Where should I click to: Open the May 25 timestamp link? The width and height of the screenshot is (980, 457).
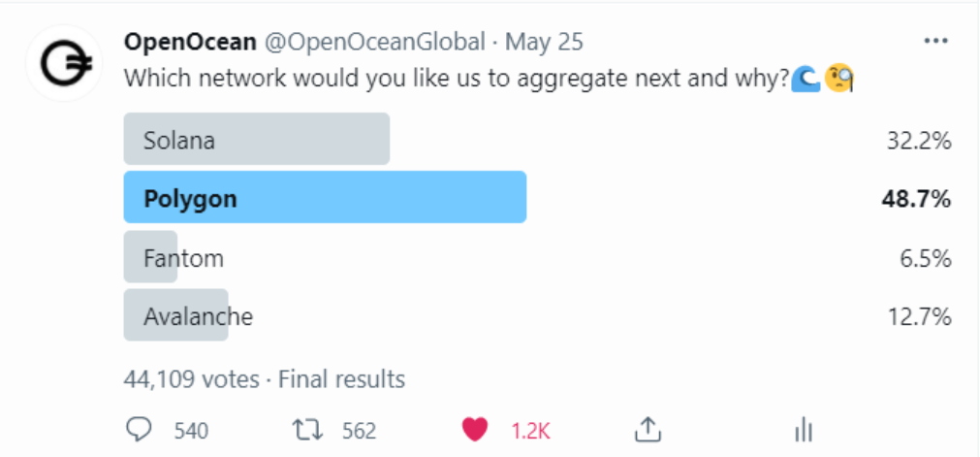(544, 42)
